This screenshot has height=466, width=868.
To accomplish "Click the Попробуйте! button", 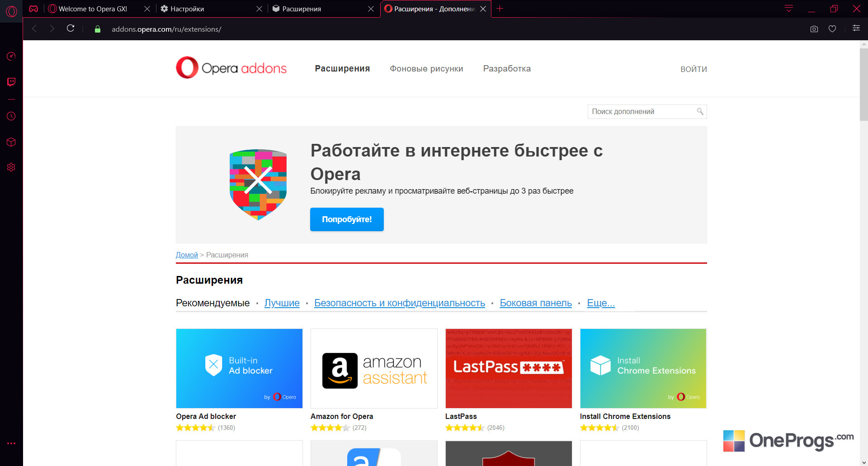I will (x=347, y=219).
